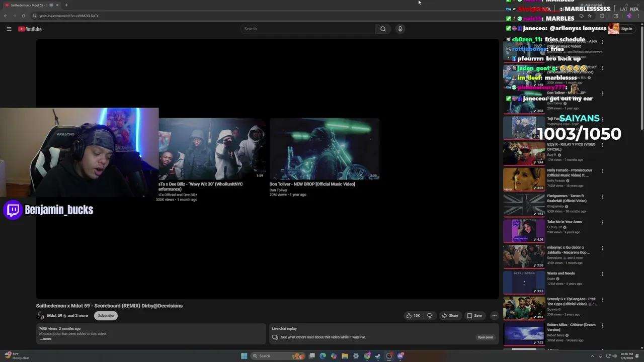The image size is (644, 362).
Task: Open Steam from the taskbar
Action: click(x=378, y=356)
